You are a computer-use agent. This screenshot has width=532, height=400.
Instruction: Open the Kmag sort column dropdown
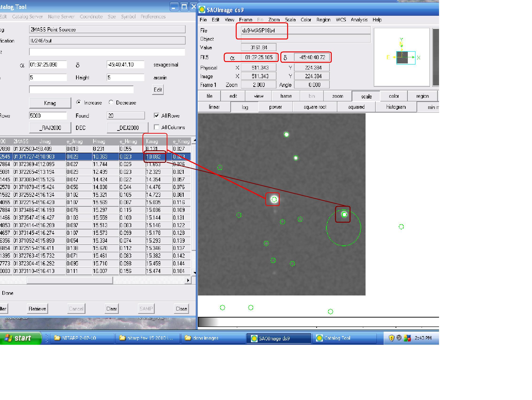50,103
